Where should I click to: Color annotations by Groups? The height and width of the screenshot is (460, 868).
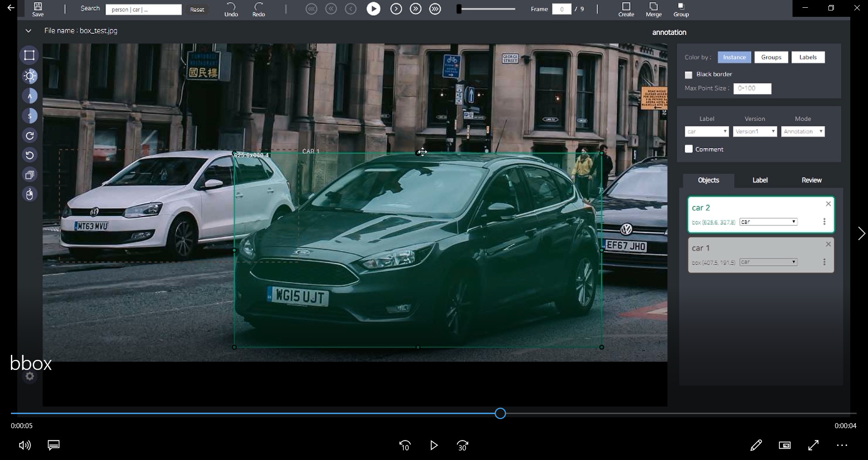pyautogui.click(x=771, y=57)
